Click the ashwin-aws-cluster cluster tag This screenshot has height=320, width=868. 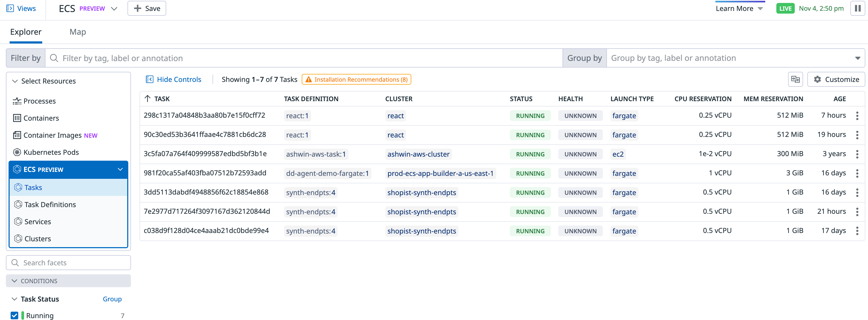coord(418,154)
